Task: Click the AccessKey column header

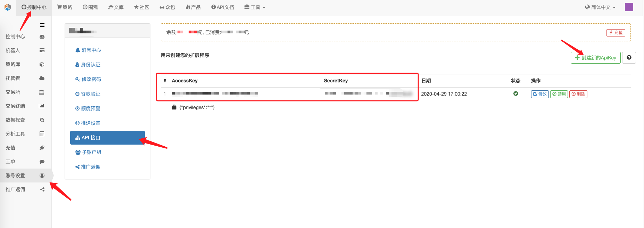Action: pyautogui.click(x=184, y=81)
